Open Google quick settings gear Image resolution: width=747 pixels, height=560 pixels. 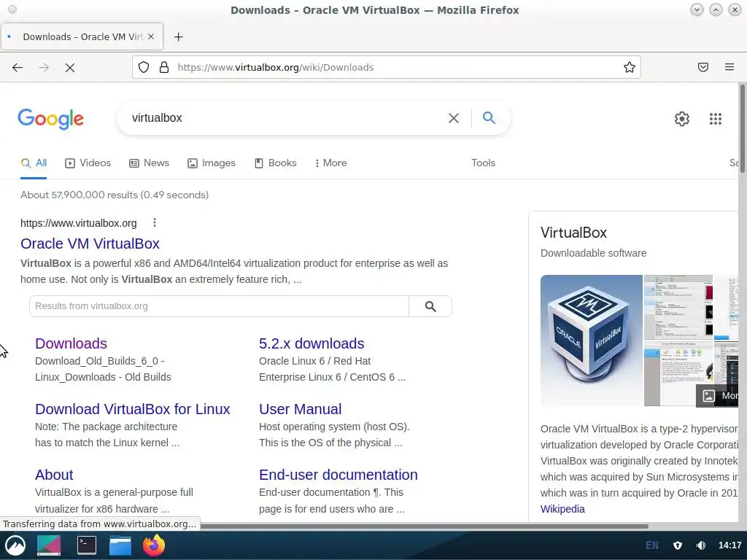coord(682,119)
